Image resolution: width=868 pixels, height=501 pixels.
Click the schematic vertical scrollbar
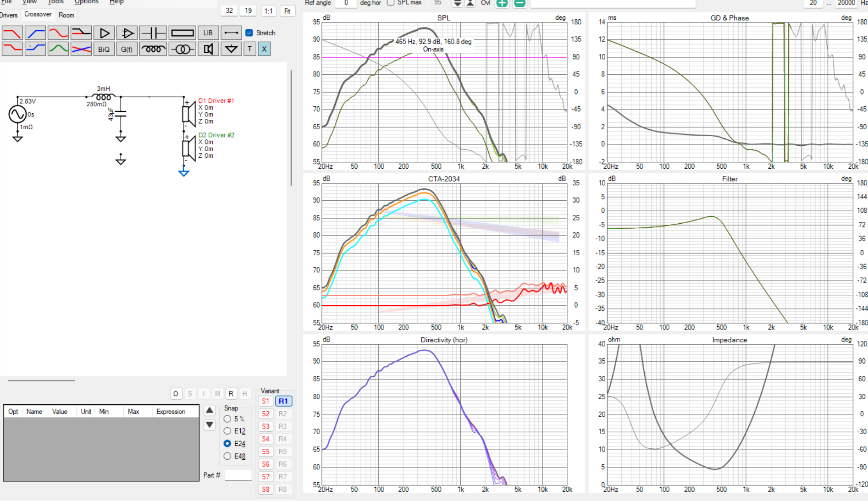[291, 128]
